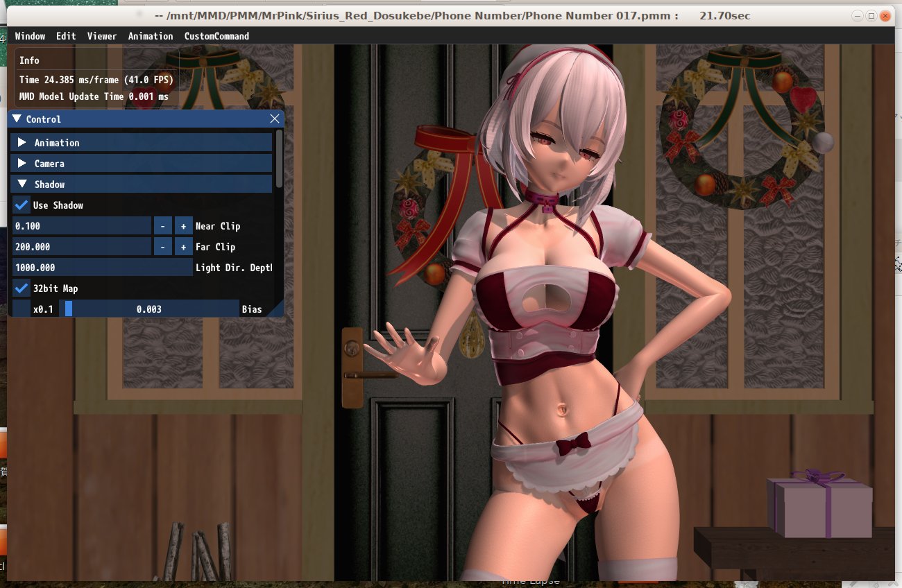
Task: Decrease Near Clip with minus button
Action: [x=162, y=226]
